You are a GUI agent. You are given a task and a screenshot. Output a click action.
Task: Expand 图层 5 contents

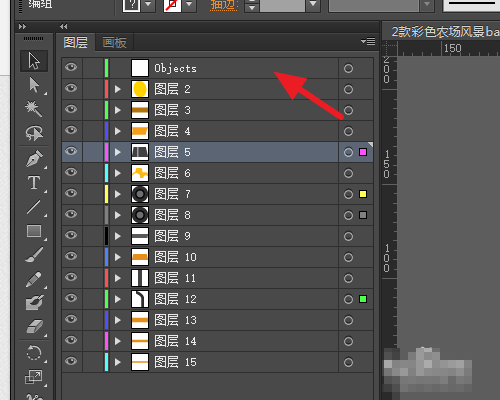[x=117, y=152]
